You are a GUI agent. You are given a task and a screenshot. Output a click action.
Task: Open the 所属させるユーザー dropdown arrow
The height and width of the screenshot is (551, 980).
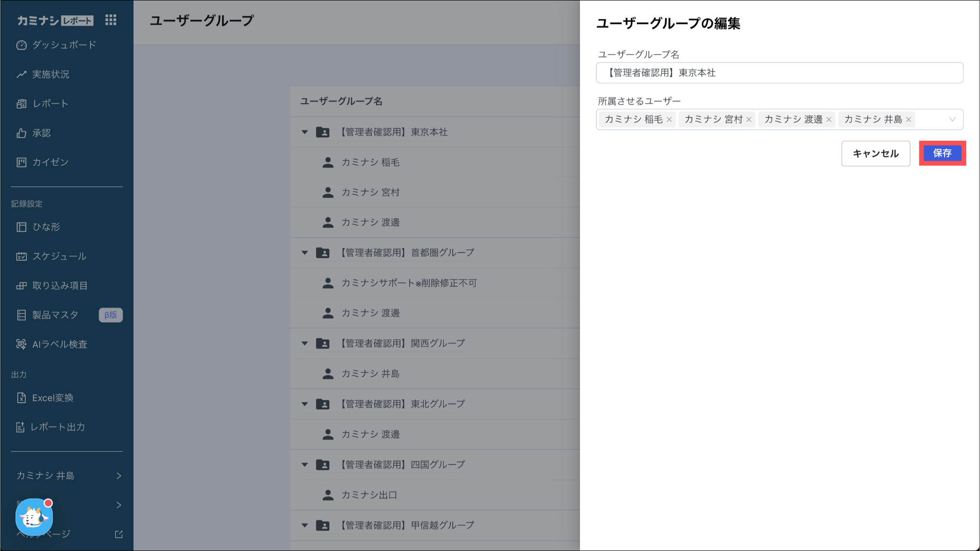coord(952,120)
